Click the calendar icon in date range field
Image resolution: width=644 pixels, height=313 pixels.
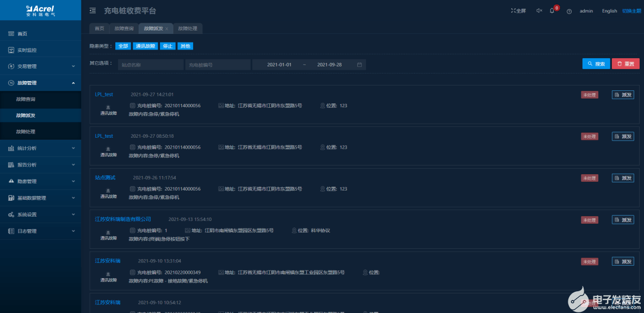(360, 65)
